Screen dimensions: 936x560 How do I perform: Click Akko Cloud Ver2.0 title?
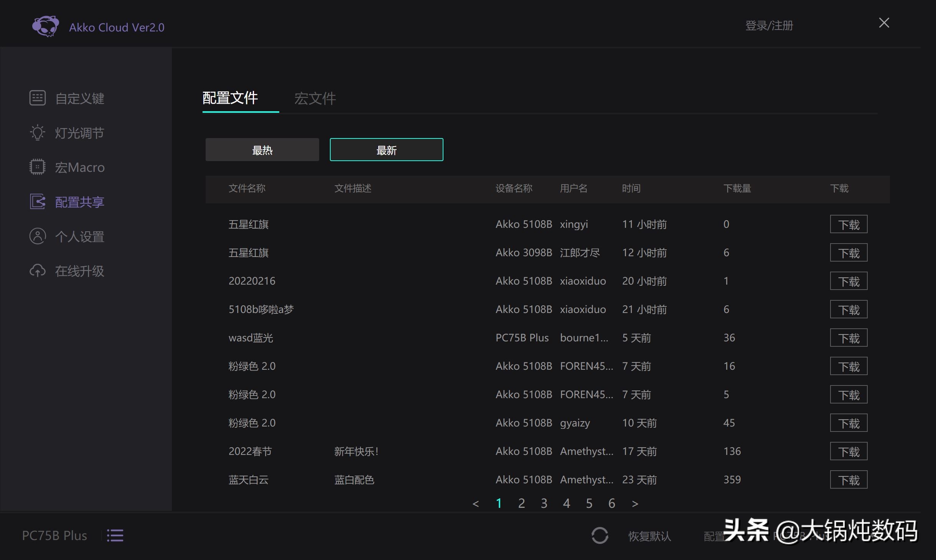(x=117, y=27)
